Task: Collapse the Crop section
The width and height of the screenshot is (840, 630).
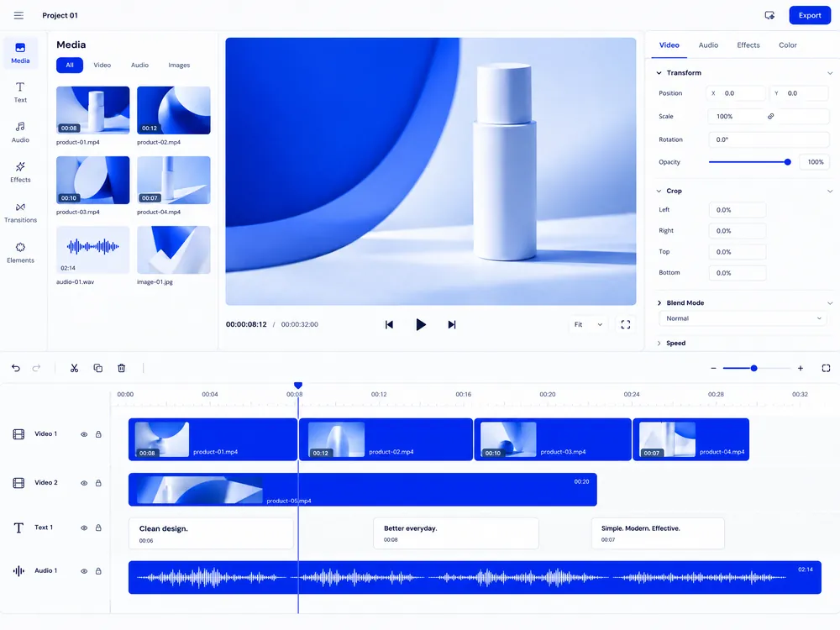Action: (x=659, y=192)
